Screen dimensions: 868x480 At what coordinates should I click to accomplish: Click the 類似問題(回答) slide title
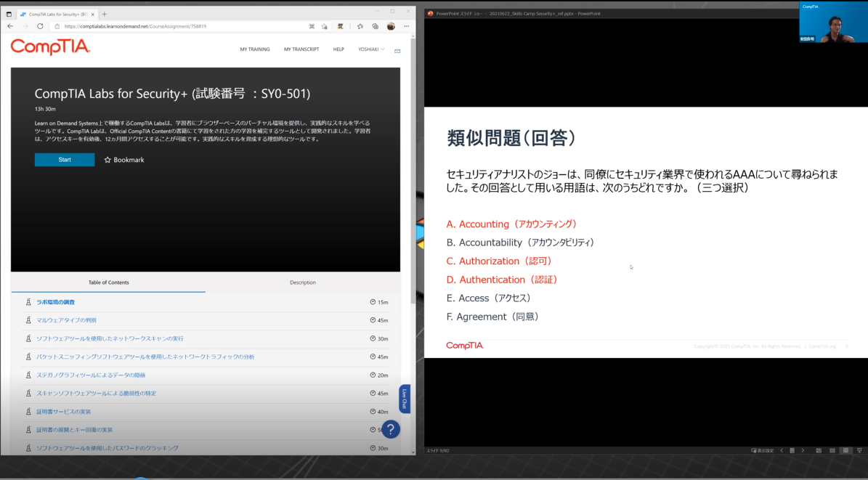(511, 138)
